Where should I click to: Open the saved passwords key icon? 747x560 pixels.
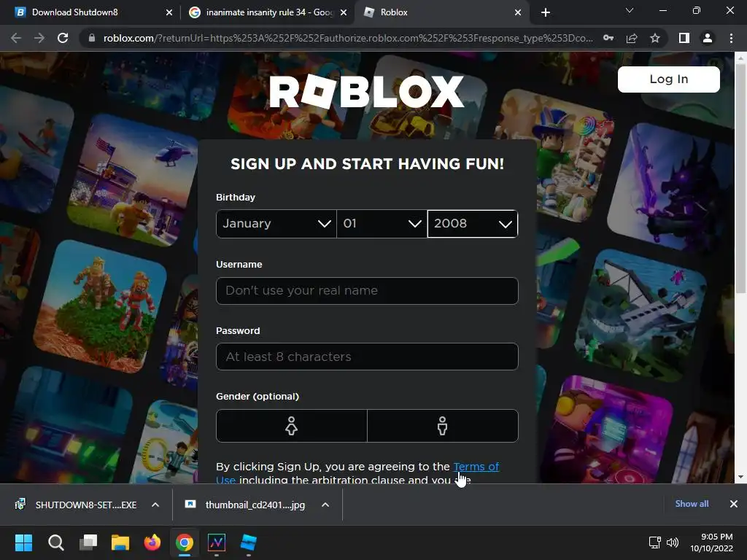click(x=608, y=38)
